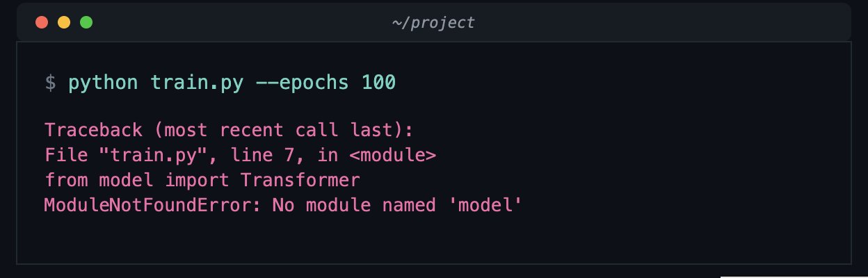The image size is (868, 278).
Task: Maximize the window using the green button
Action: click(86, 22)
